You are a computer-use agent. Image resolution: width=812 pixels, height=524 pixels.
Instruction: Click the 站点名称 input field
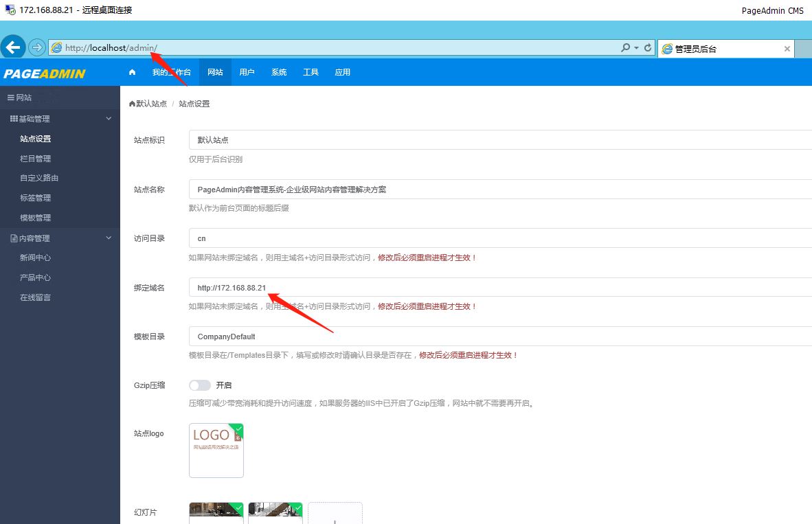pyautogui.click(x=500, y=190)
